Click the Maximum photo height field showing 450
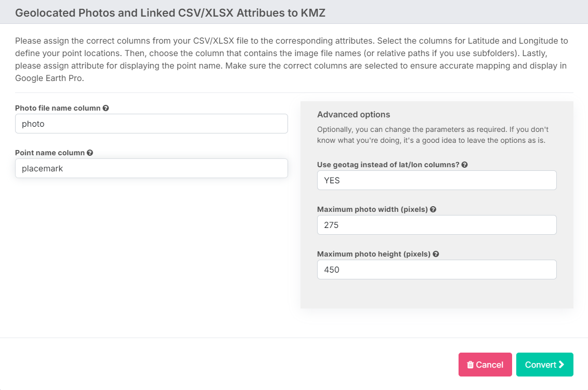The image size is (588, 390). [x=437, y=270]
